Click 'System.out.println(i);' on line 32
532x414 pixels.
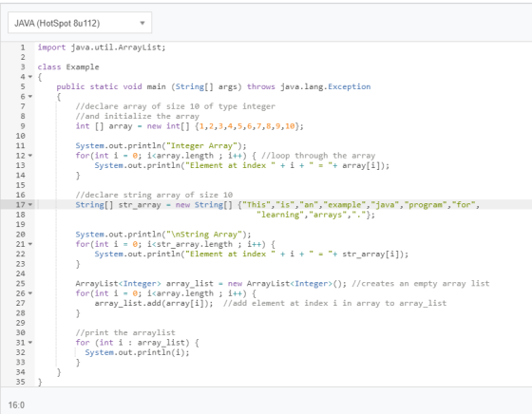(x=137, y=352)
